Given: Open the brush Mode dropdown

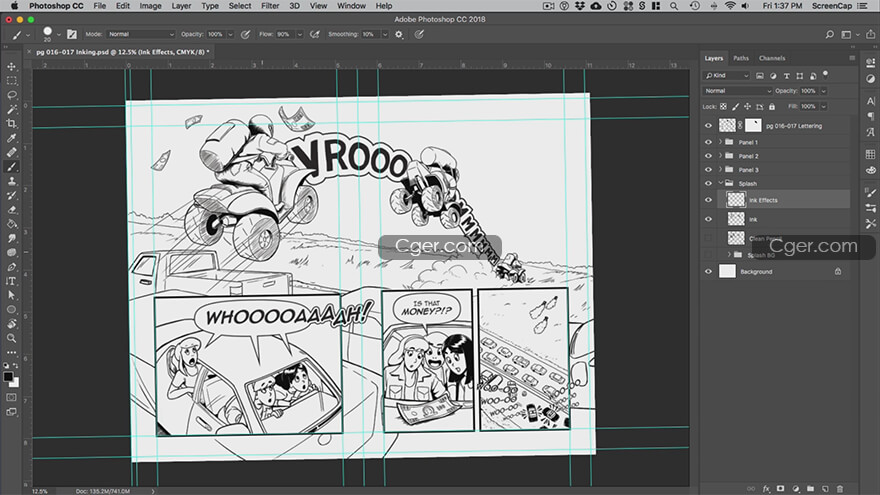Looking at the screenshot, I should click(x=141, y=34).
